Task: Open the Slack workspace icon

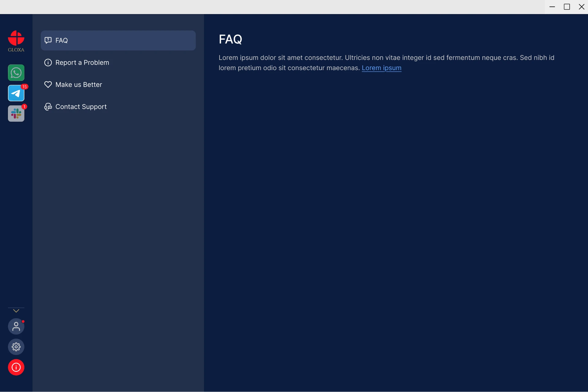Action: 16,114
